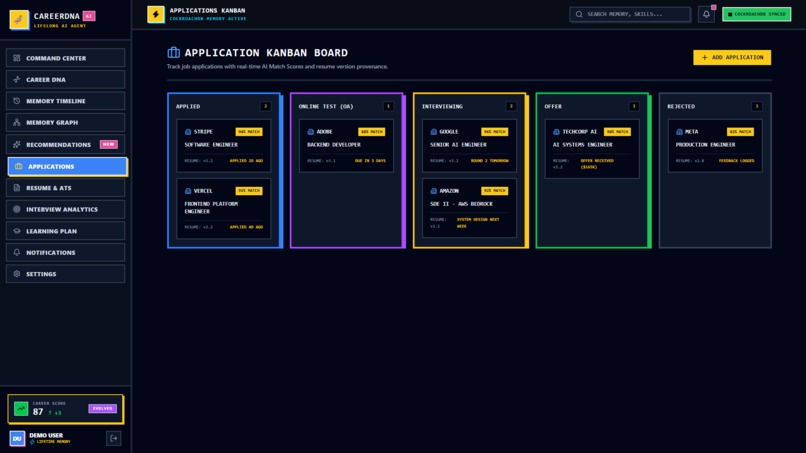This screenshot has height=453, width=806.
Task: Open the Backend Developer job title
Action: [x=334, y=144]
